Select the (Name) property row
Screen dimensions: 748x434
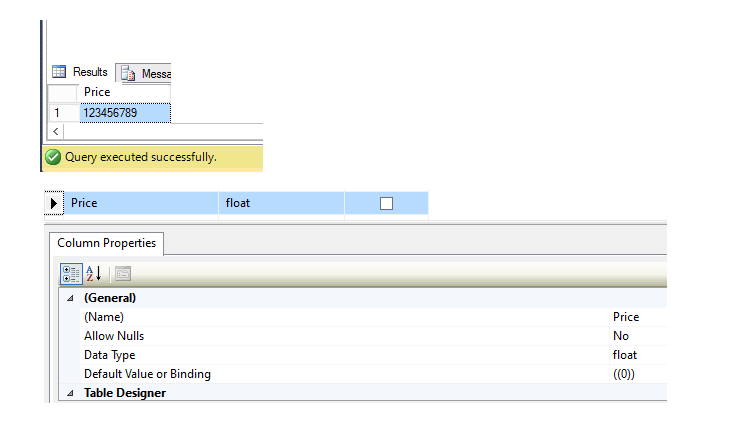coord(374,317)
